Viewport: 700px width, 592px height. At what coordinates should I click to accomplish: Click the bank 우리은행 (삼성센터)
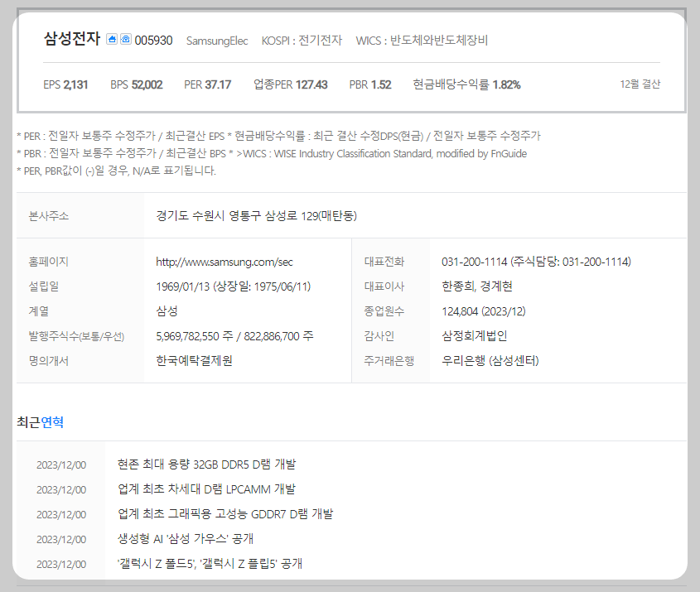coord(490,360)
